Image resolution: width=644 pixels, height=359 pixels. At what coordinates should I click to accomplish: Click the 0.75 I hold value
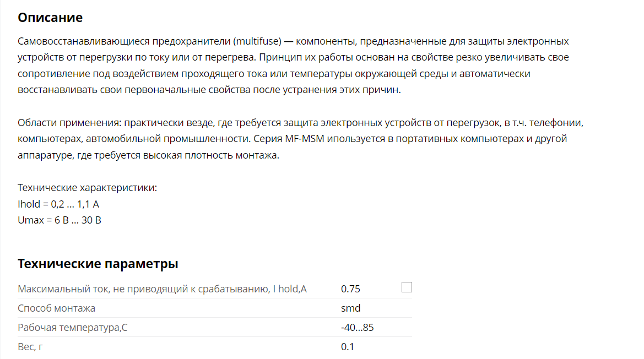pyautogui.click(x=350, y=289)
